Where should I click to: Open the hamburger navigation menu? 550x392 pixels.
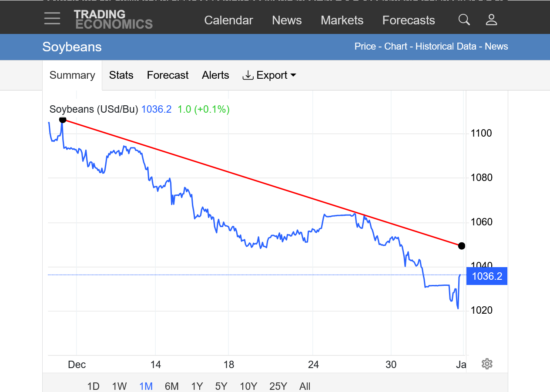[52, 18]
